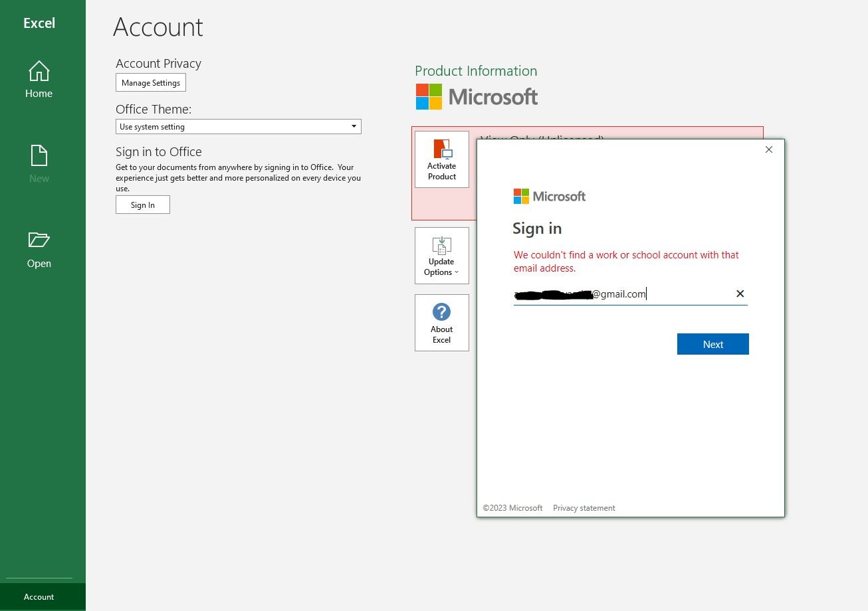Click the ©2023 Microsoft footer text
Viewport: 868px width, 611px height.
tap(512, 508)
